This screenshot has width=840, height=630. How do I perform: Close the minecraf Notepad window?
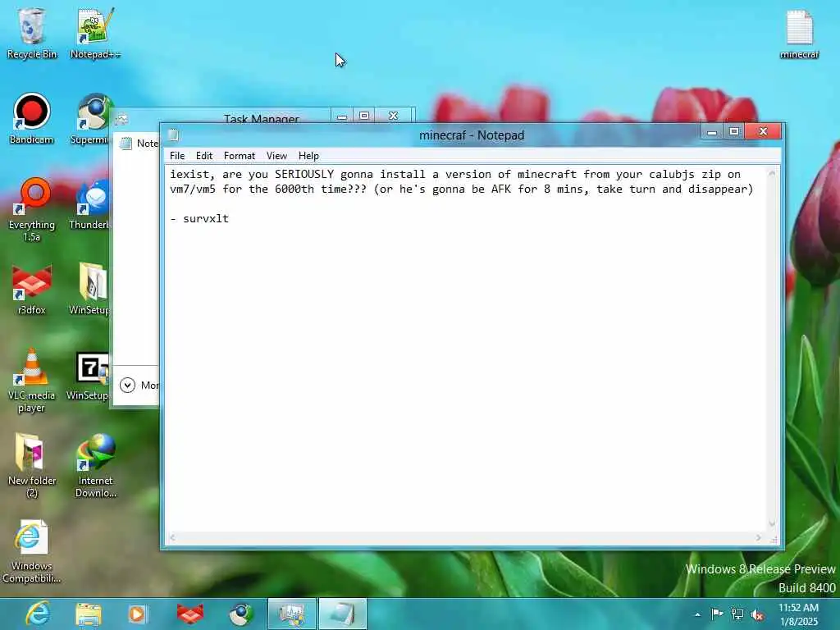tap(764, 132)
